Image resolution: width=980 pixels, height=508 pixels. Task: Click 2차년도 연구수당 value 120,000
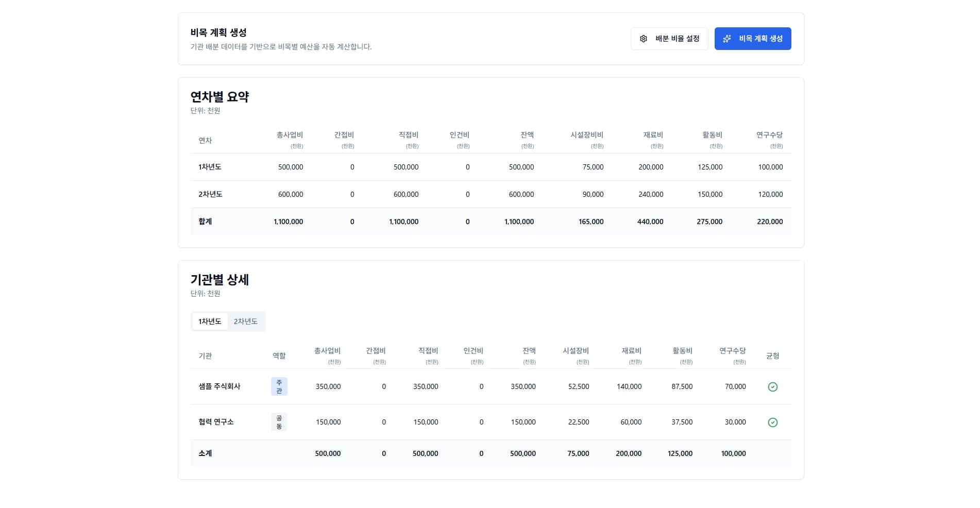[770, 194]
